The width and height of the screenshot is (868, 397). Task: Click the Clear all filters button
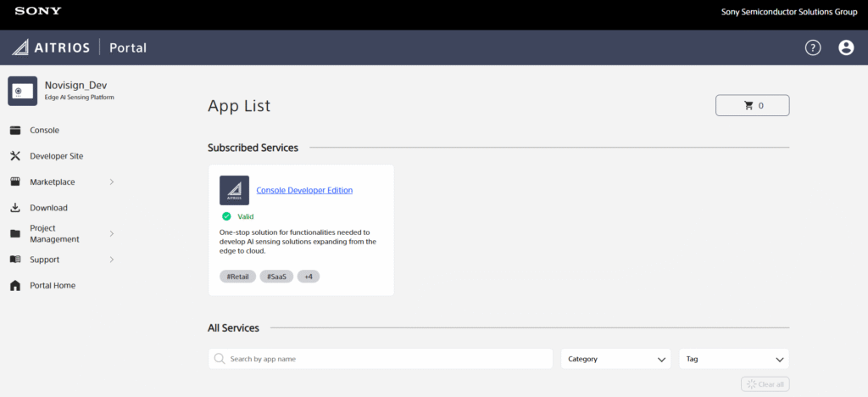[765, 384]
